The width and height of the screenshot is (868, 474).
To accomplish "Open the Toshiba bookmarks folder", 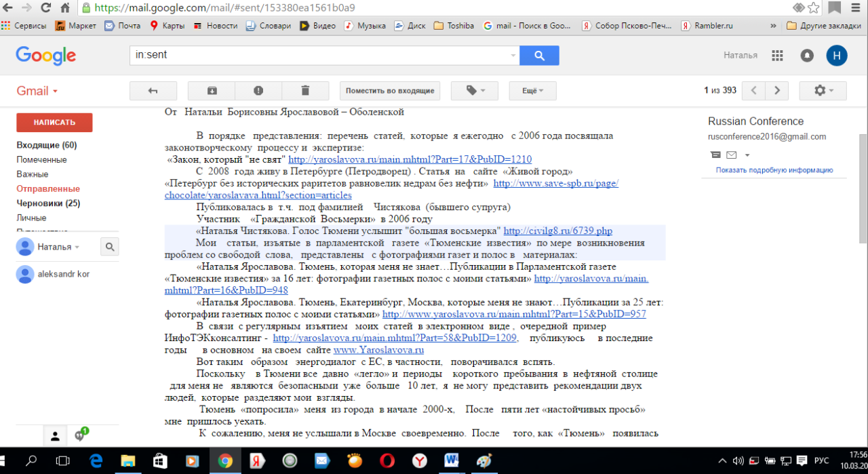I will (454, 26).
